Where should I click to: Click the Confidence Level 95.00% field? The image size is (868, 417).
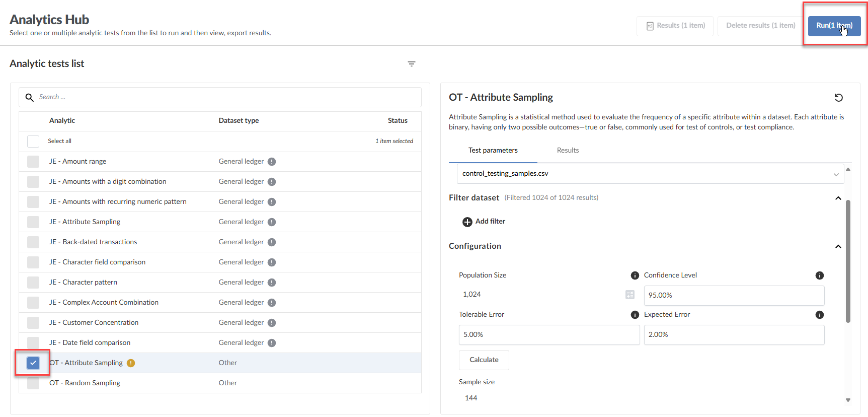pos(734,296)
